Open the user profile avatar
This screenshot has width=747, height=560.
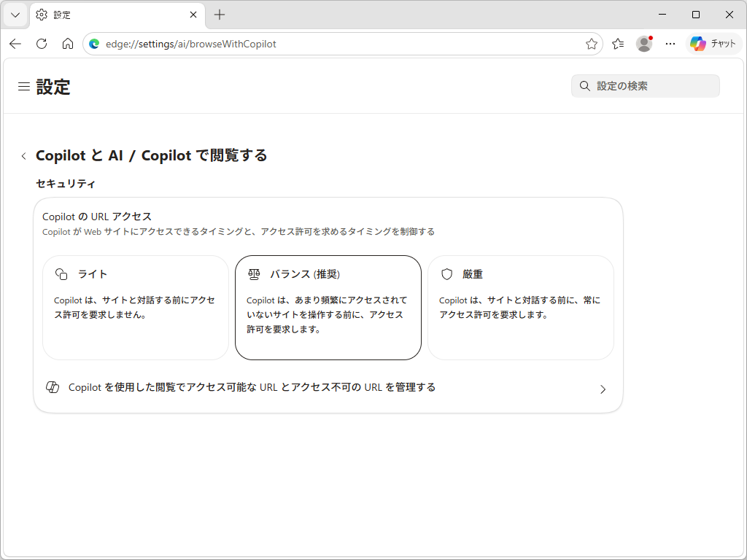click(x=644, y=44)
